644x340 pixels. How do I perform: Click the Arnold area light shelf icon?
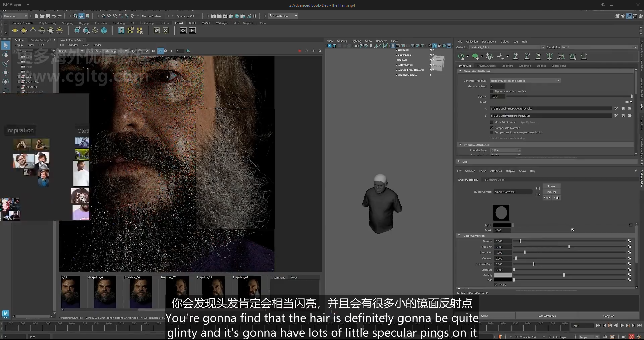pyautogui.click(x=15, y=31)
